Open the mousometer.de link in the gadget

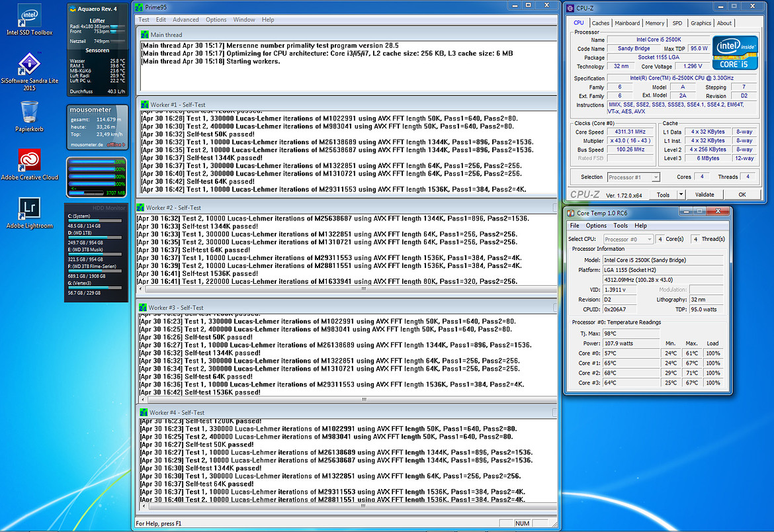(x=87, y=145)
